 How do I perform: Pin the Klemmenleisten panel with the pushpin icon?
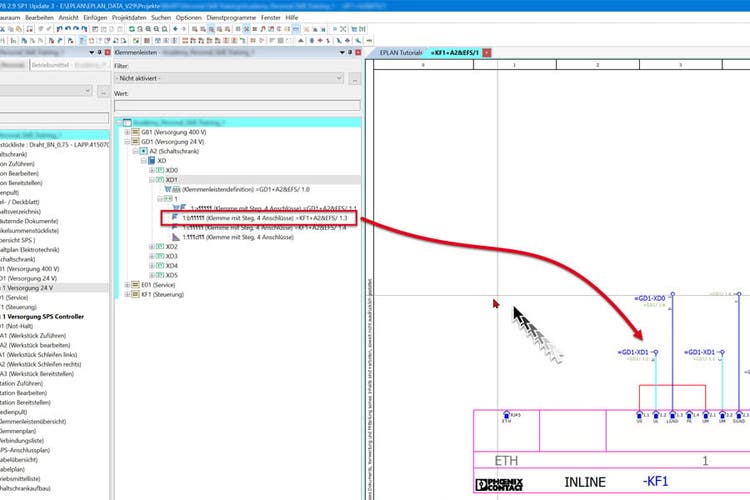coord(348,52)
